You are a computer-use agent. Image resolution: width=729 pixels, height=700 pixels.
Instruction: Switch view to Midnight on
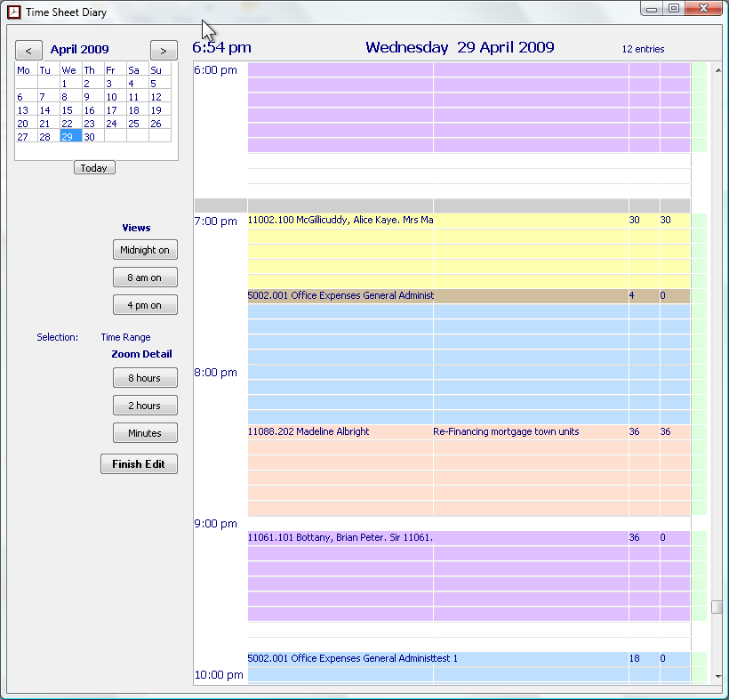click(145, 250)
